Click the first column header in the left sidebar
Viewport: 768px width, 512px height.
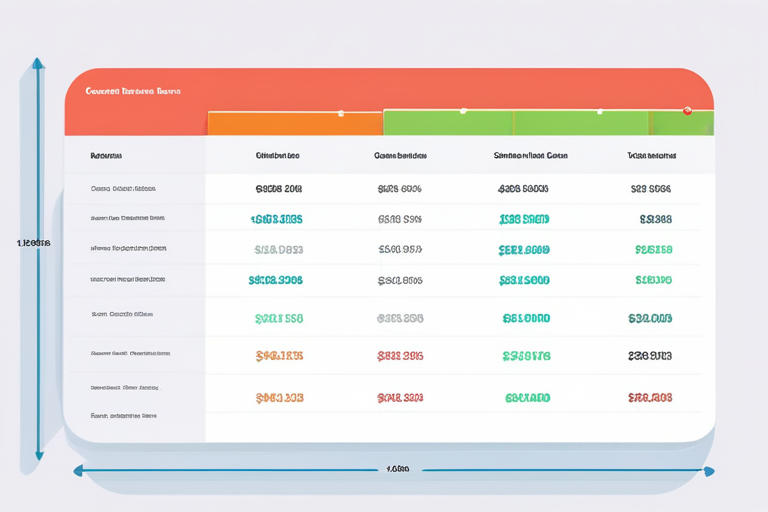[106, 156]
